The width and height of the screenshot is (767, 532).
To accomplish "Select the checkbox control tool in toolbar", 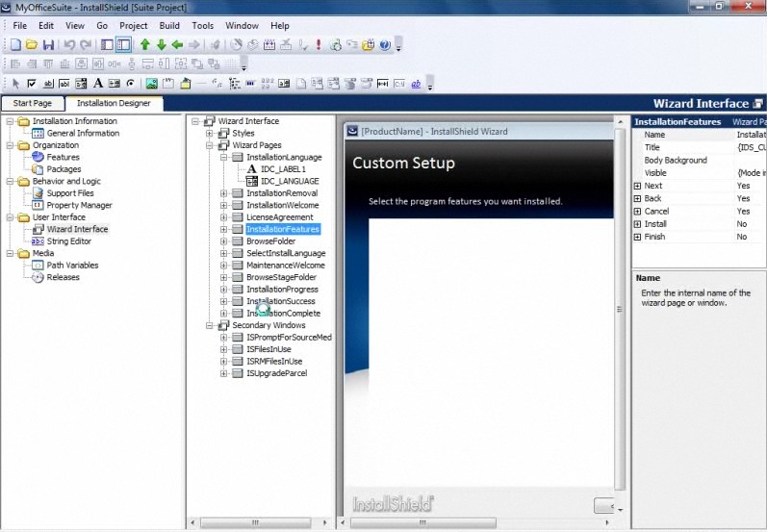I will pyautogui.click(x=32, y=84).
